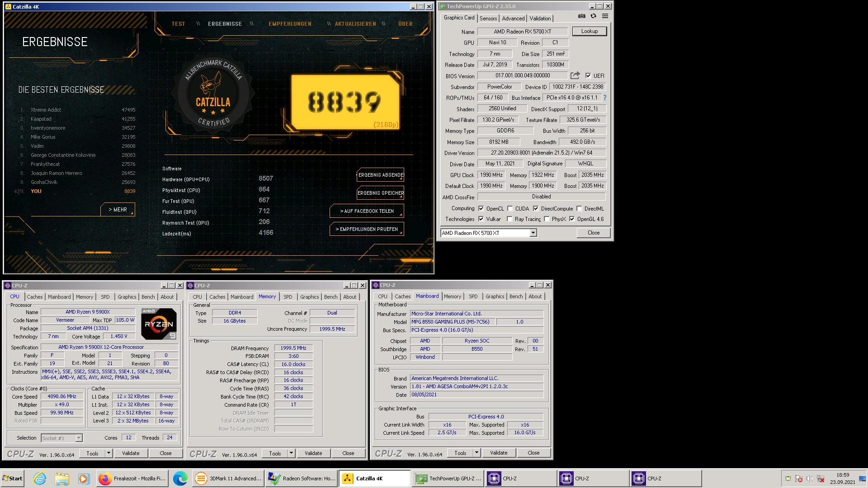This screenshot has height=488, width=868.
Task: Click the AMD Ryzen 9 5900X name field
Action: [x=88, y=312]
